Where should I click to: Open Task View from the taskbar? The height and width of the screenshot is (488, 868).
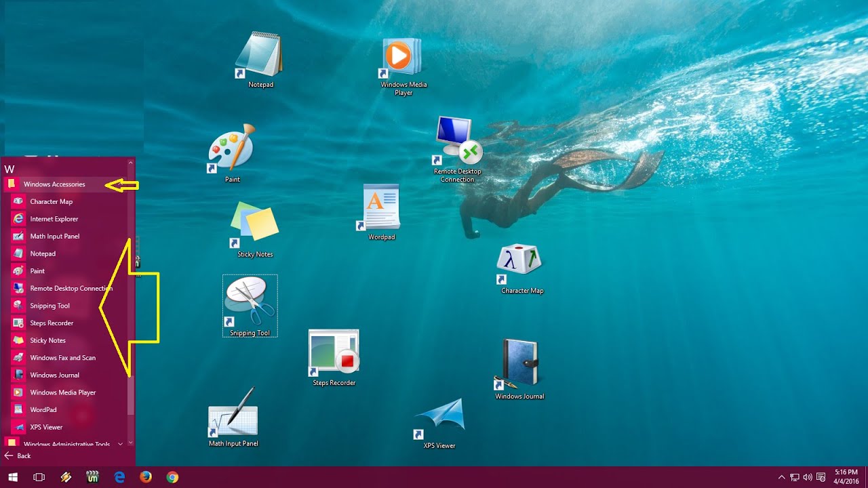(39, 477)
